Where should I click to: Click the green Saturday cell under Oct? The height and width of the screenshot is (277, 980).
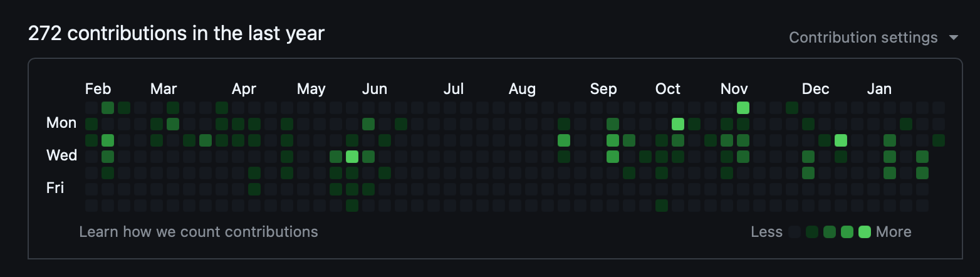tap(662, 206)
